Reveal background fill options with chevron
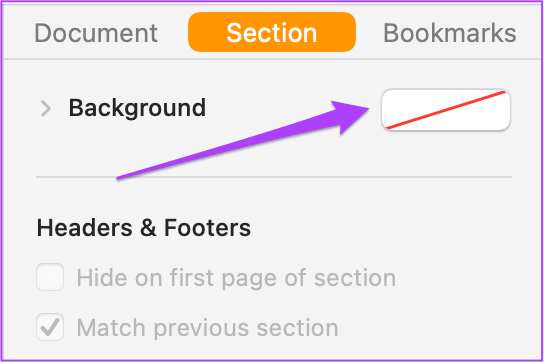The height and width of the screenshot is (362, 544). click(x=45, y=108)
